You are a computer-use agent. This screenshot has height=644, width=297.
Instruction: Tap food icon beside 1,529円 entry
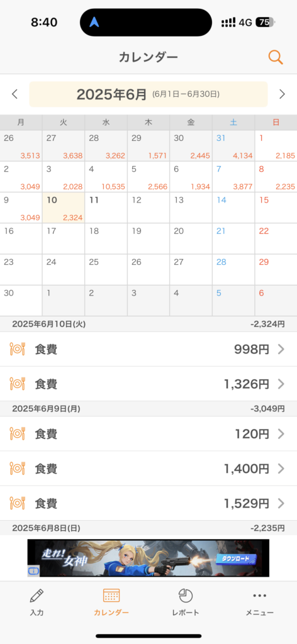click(17, 503)
